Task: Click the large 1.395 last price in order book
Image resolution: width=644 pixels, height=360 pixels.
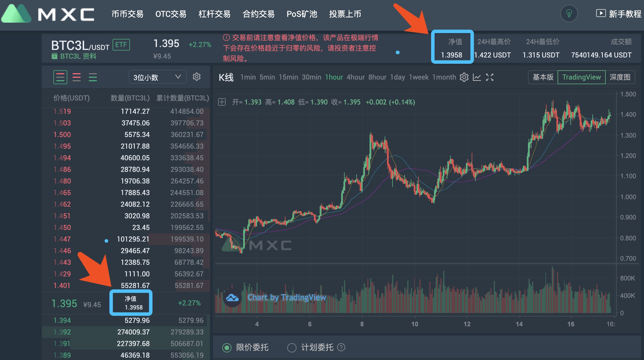Action: click(64, 304)
